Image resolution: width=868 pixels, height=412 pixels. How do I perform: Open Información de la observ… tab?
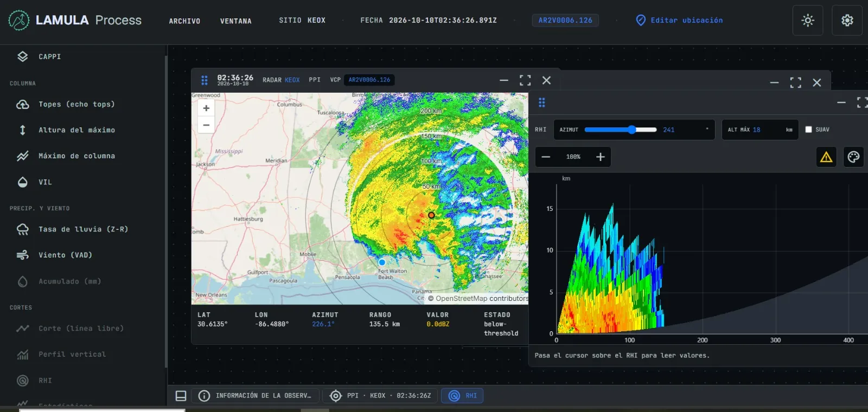point(256,396)
